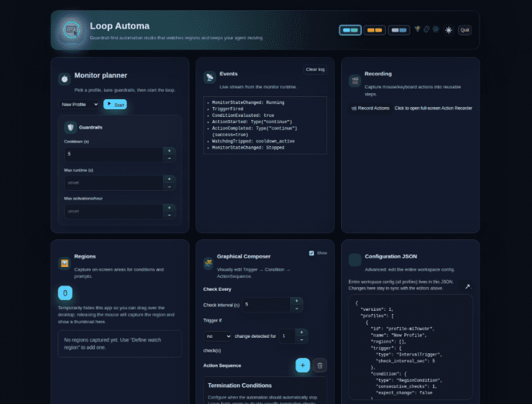
Task: Click the Events satellite dish icon
Action: coord(209,78)
